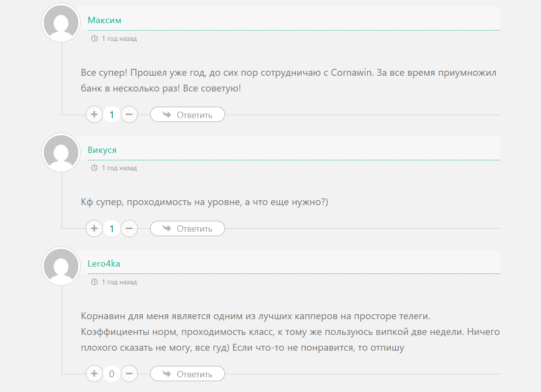This screenshot has width=541, height=392.
Task: Downvote Максим's comment with the minus icon
Action: [x=129, y=114]
